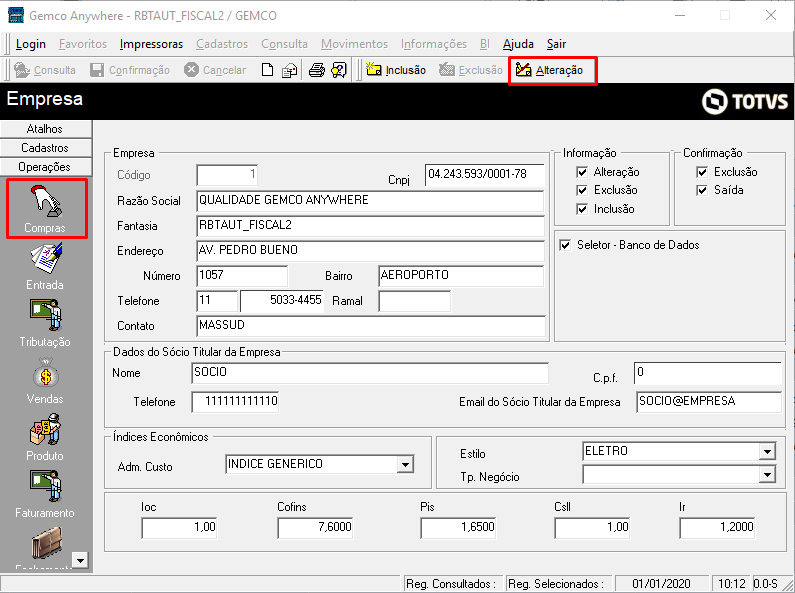Image resolution: width=795 pixels, height=593 pixels.
Task: Toggle Inclusão checkbox under Informação
Action: pyautogui.click(x=582, y=209)
